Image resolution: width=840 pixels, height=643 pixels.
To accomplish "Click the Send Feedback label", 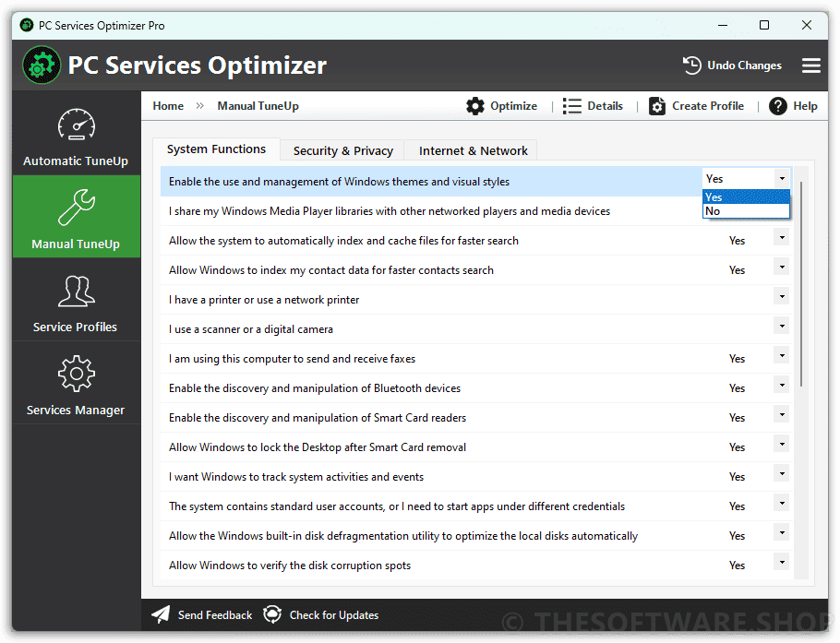I will (215, 615).
